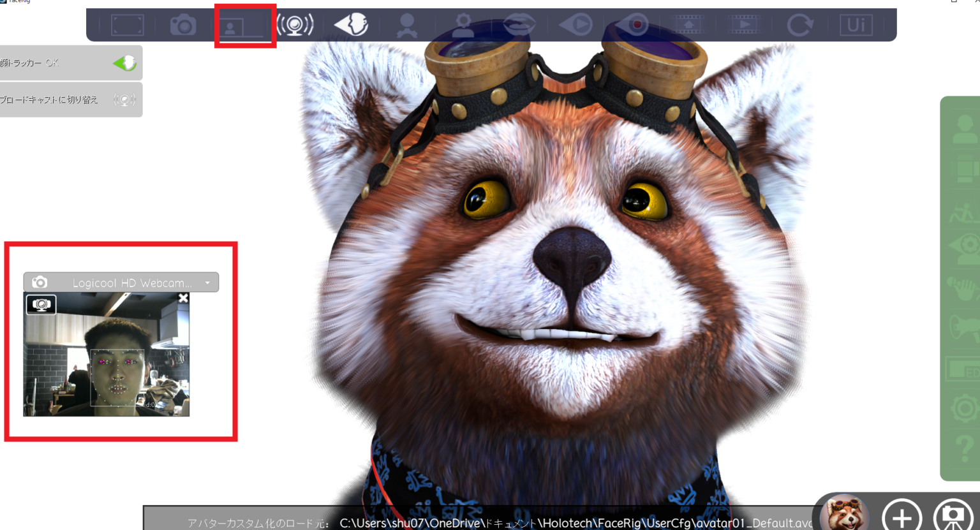Click the circular arrow reset icon
The width and height of the screenshot is (980, 530).
[799, 26]
